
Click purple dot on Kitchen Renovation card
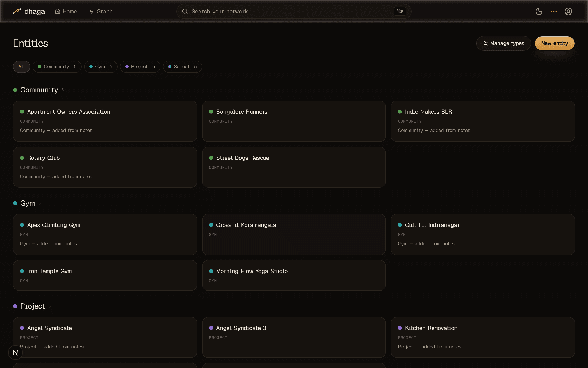(400, 328)
